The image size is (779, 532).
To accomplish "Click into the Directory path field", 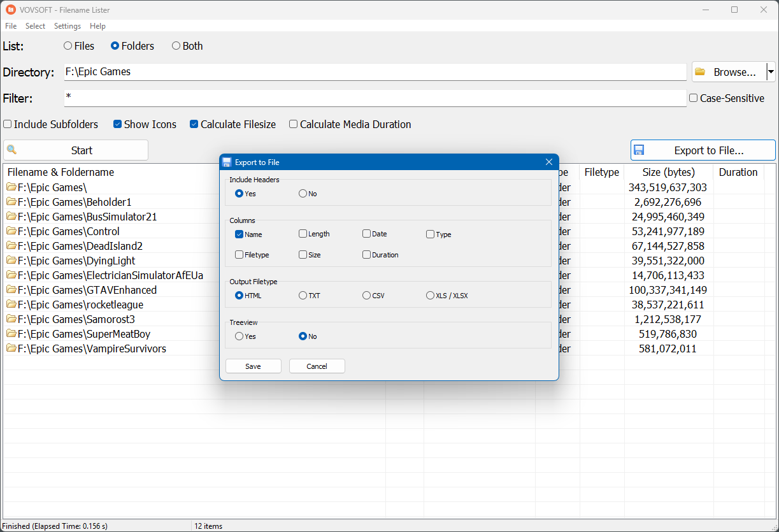I will (x=375, y=72).
